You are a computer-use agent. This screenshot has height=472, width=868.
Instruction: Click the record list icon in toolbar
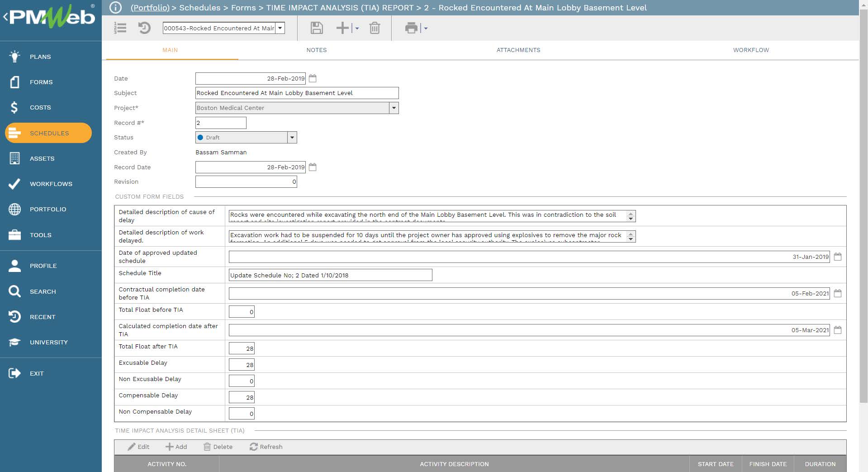[x=120, y=28]
